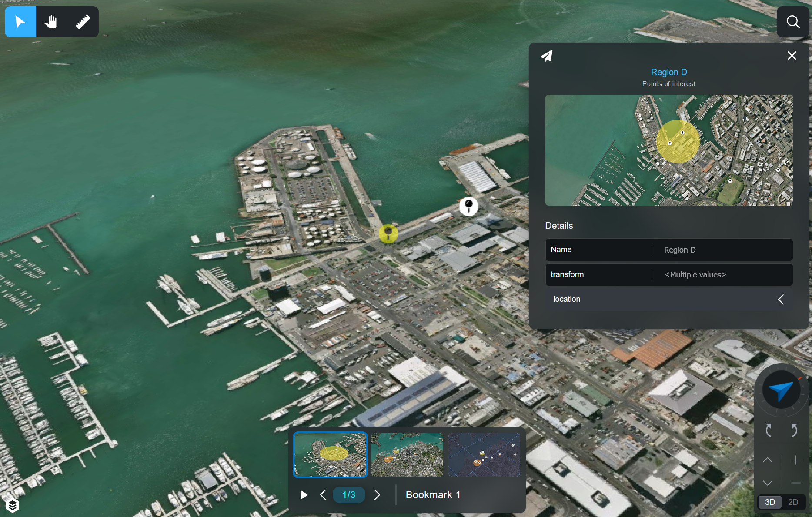Open the search magnifier
This screenshot has width=812, height=517.
click(793, 22)
